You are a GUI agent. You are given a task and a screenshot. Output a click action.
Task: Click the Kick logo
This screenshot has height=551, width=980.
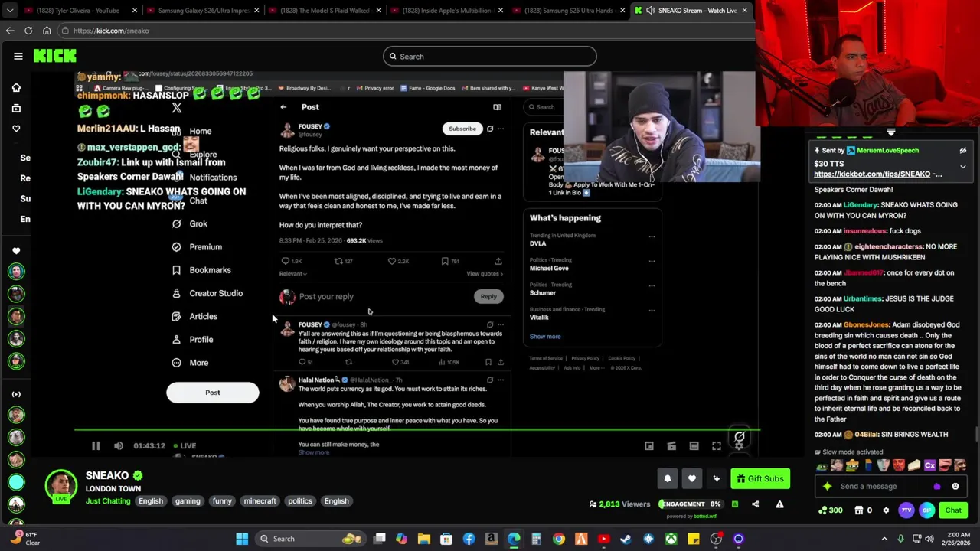pyautogui.click(x=55, y=56)
